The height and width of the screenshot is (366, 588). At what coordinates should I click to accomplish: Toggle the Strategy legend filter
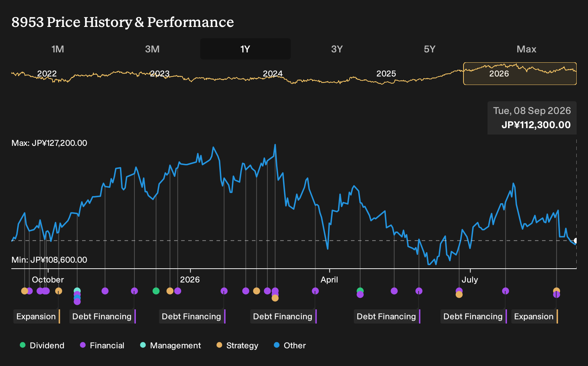237,345
